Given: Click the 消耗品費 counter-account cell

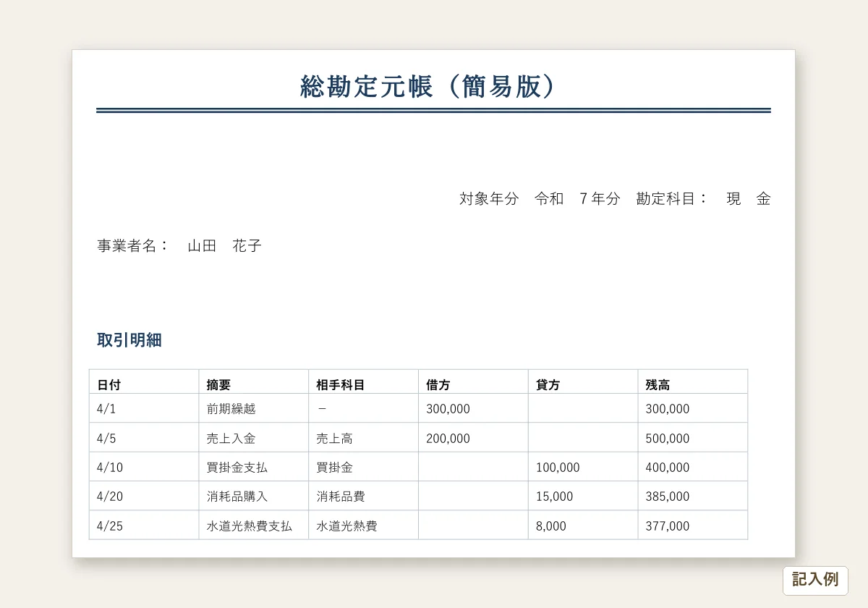Looking at the screenshot, I should point(364,497).
